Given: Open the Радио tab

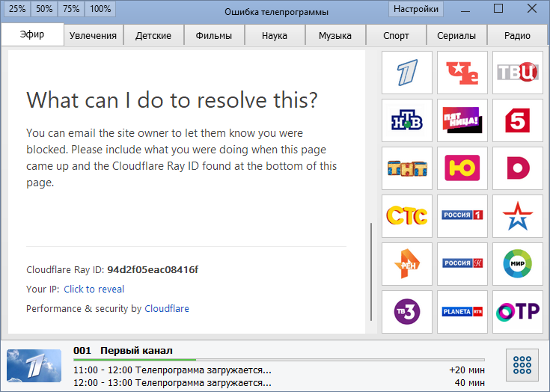Looking at the screenshot, I should pyautogui.click(x=517, y=35).
